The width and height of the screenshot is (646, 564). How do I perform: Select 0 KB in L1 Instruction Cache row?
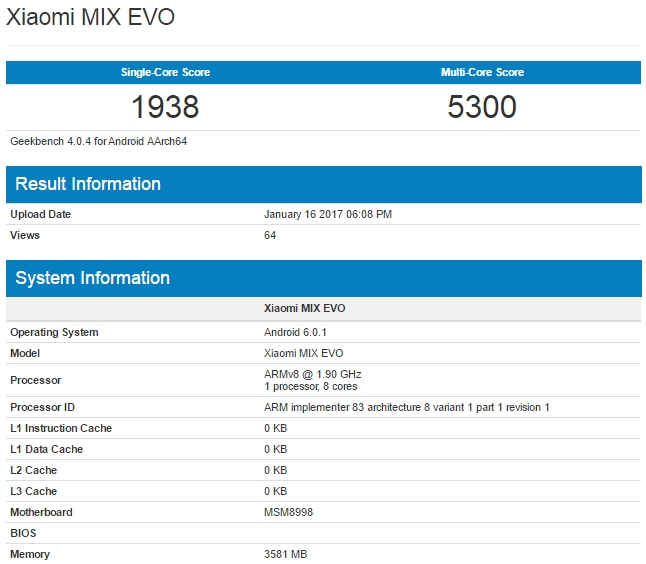276,428
